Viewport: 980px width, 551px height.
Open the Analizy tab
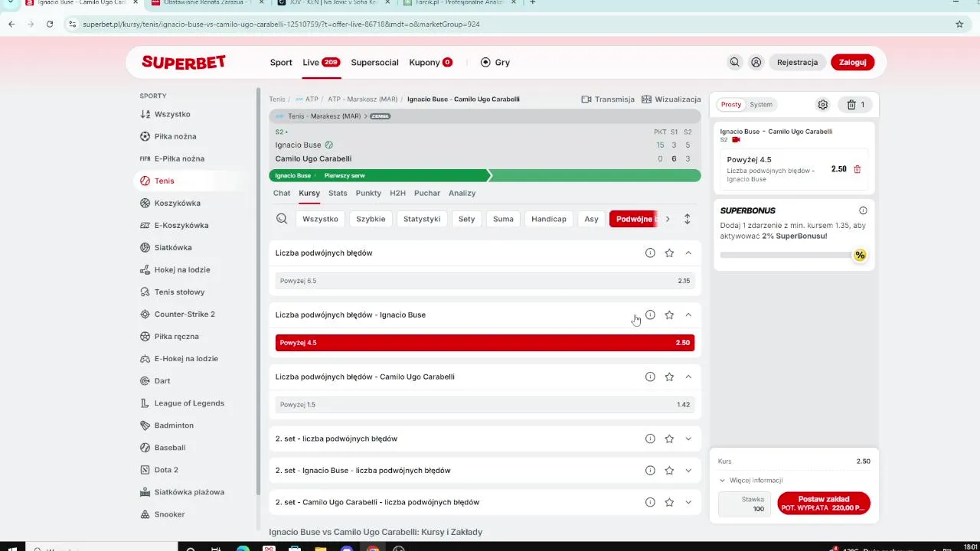pos(462,193)
